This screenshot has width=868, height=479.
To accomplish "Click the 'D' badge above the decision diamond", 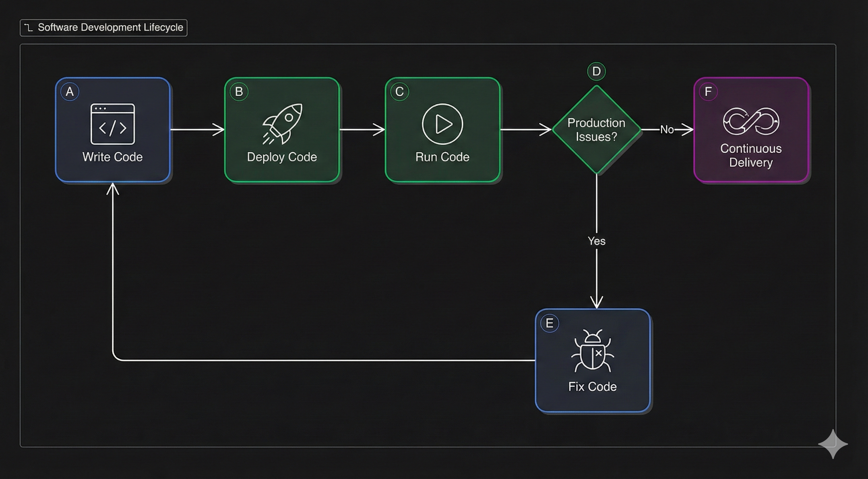I will pos(596,71).
